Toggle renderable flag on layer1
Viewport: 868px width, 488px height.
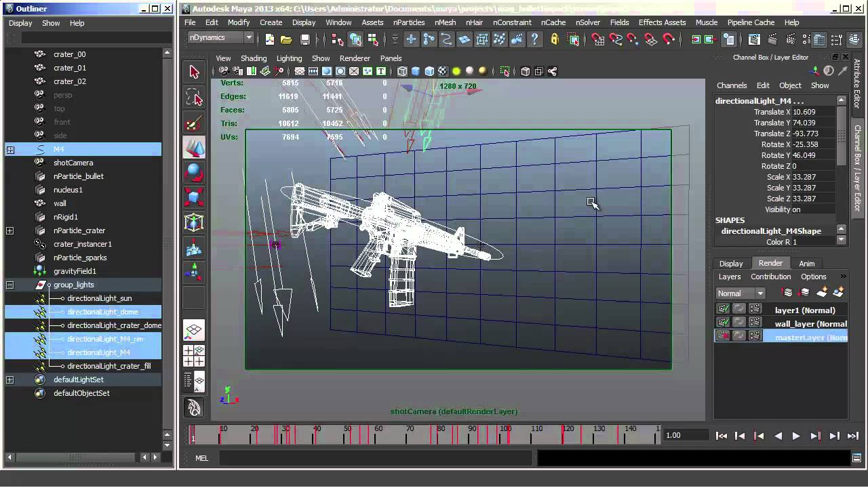click(x=723, y=310)
